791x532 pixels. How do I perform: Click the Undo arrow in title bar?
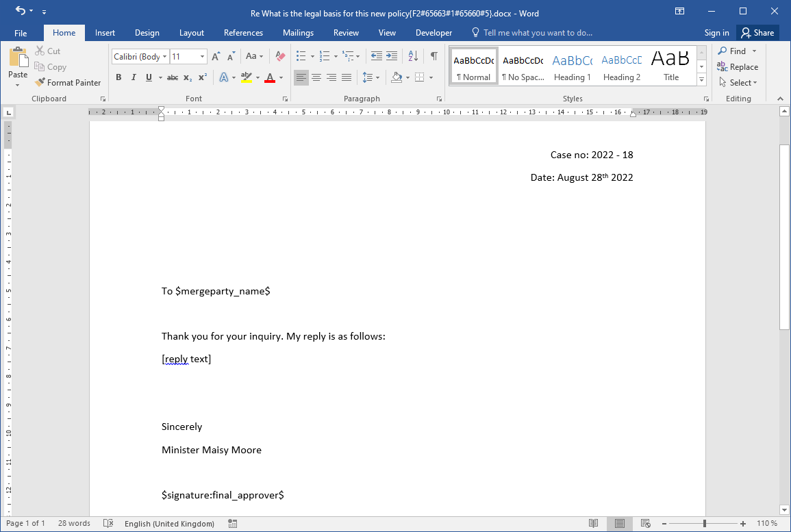[x=20, y=11]
